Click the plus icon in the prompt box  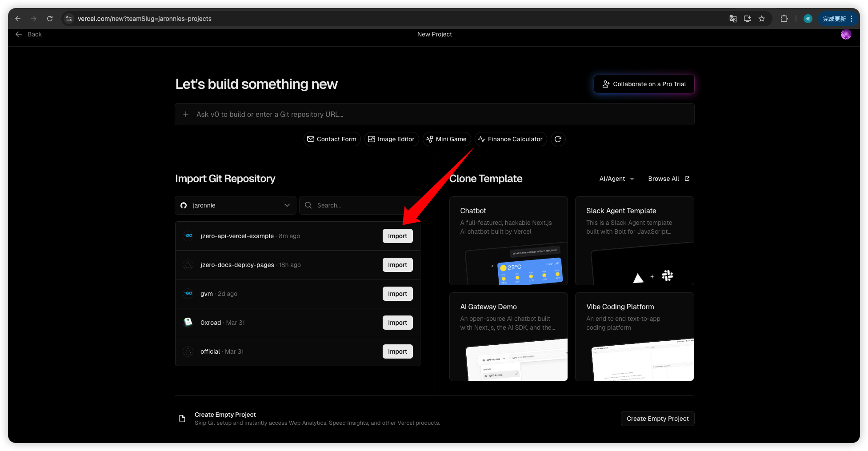[186, 114]
